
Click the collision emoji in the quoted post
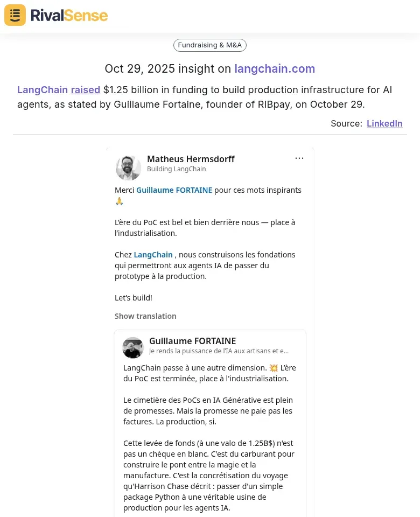pos(274,367)
